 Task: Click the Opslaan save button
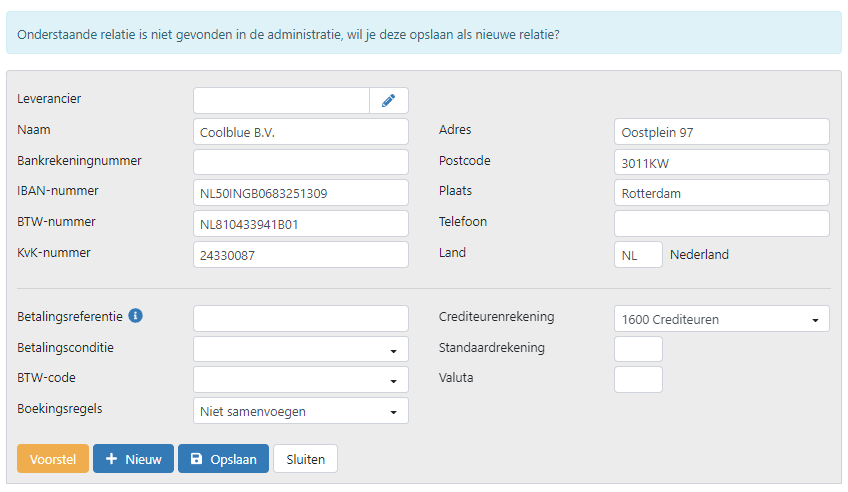(223, 459)
